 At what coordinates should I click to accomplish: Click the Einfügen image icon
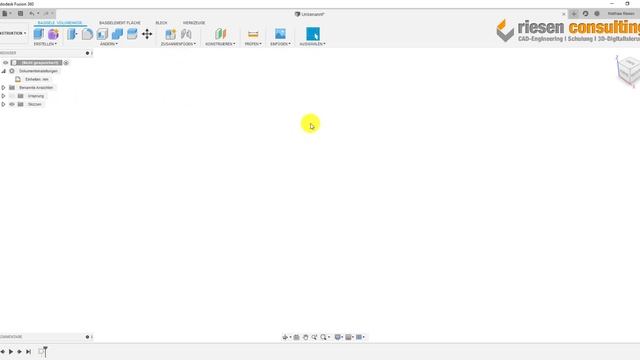280,34
